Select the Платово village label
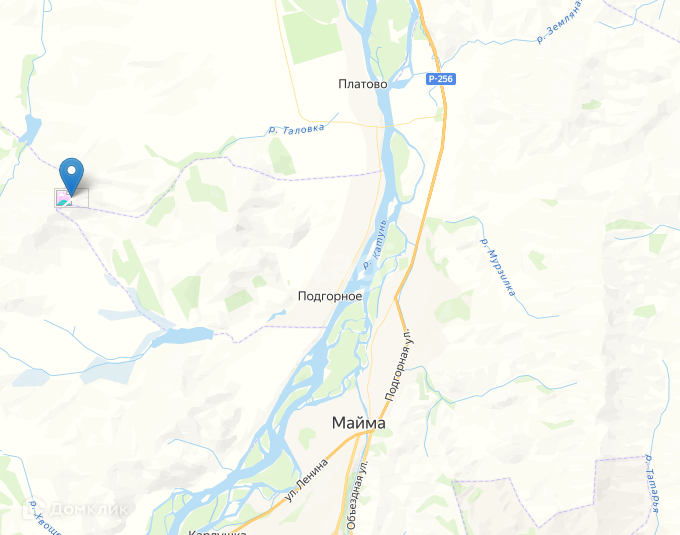The width and height of the screenshot is (680, 535). coord(363,84)
